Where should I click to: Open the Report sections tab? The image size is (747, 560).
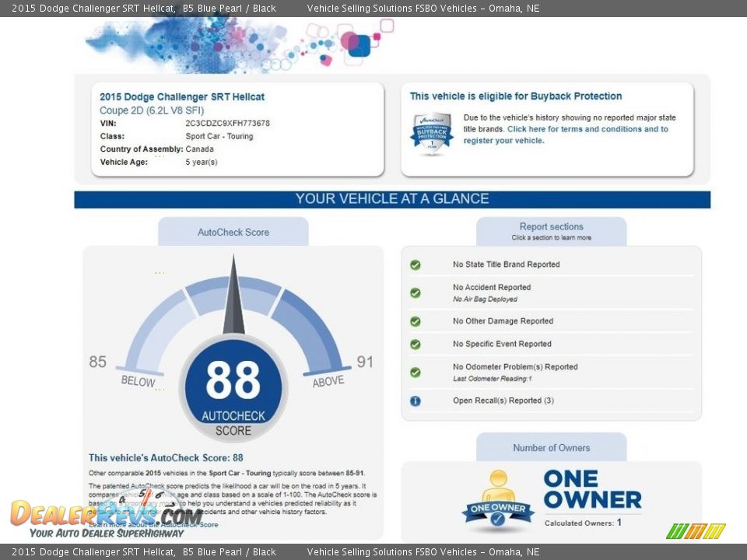tap(551, 232)
